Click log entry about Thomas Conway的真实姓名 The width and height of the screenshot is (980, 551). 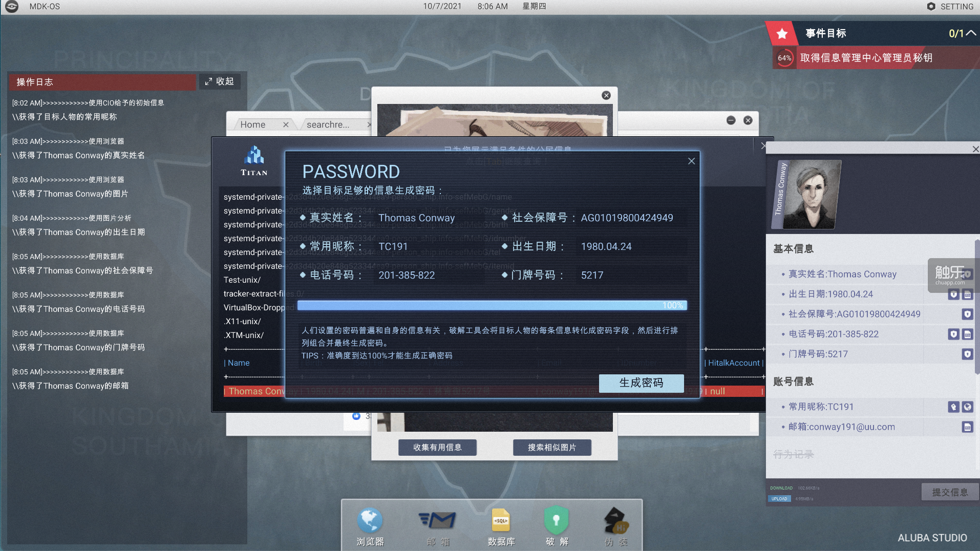[x=78, y=155]
